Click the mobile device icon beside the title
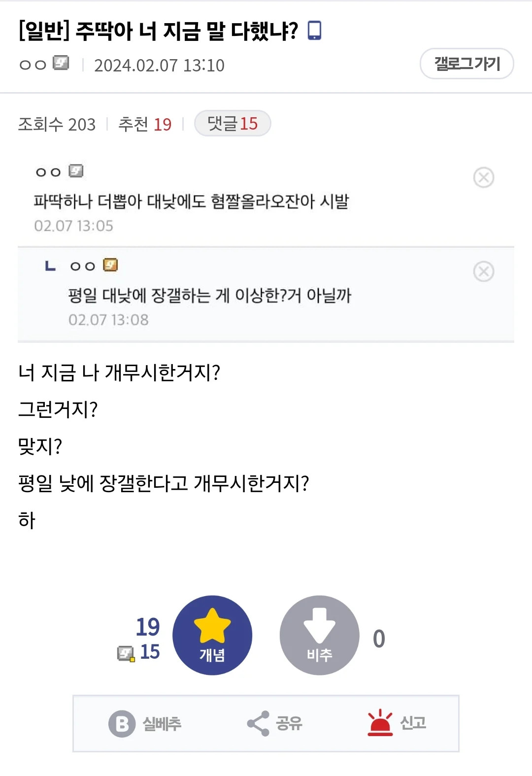 [x=314, y=31]
